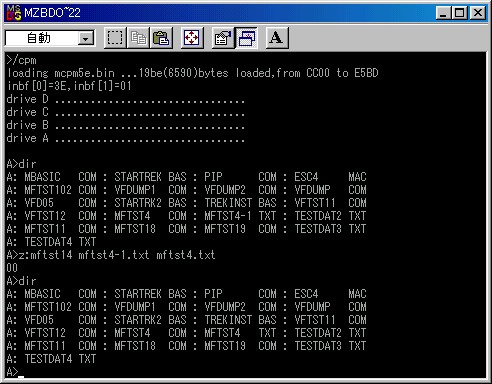
Task: Click the loading mcpm5e.bin status line
Action: pos(192,73)
